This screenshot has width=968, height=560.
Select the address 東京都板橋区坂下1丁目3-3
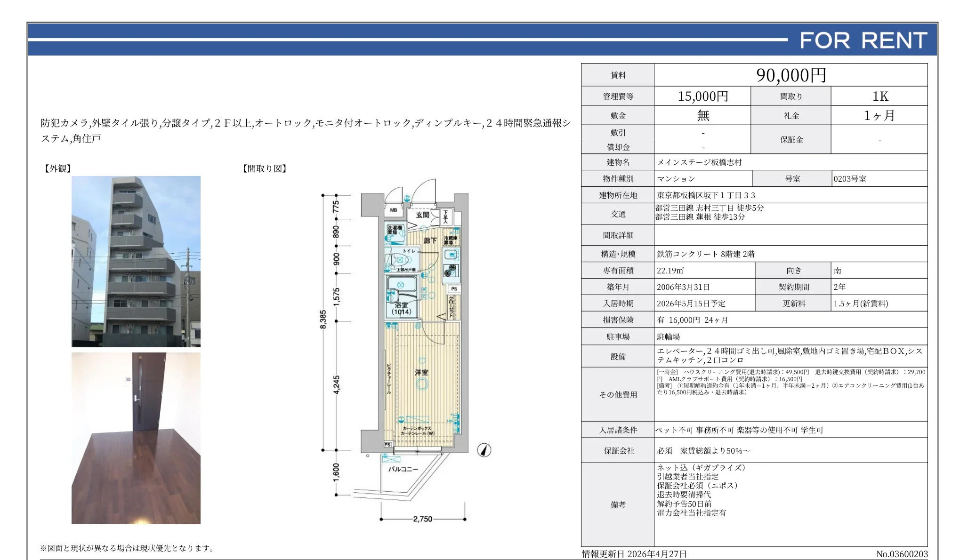click(x=706, y=195)
